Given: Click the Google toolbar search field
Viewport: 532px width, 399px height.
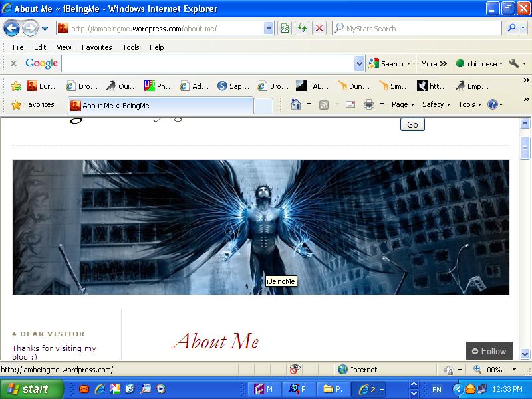Looking at the screenshot, I should [208, 63].
